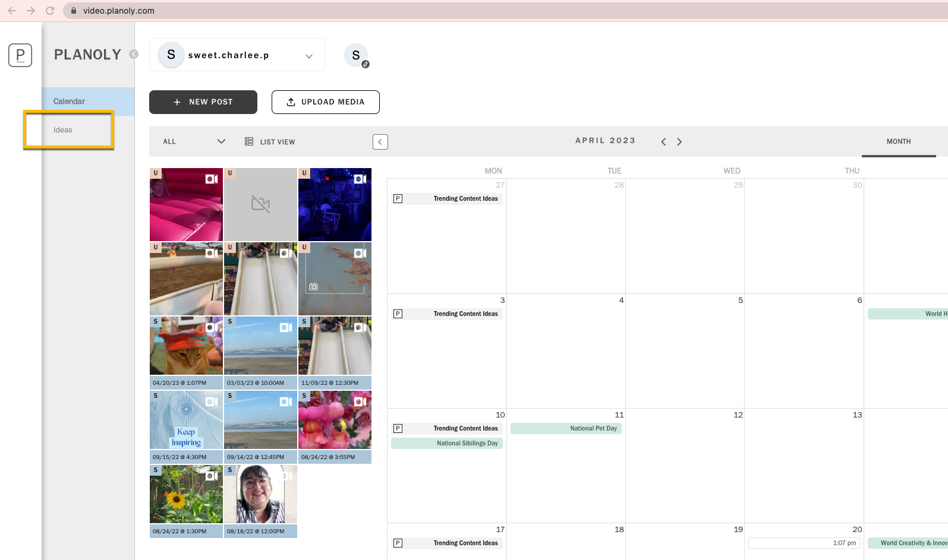This screenshot has width=948, height=560.
Task: Click the NEW POST button
Action: click(x=203, y=102)
